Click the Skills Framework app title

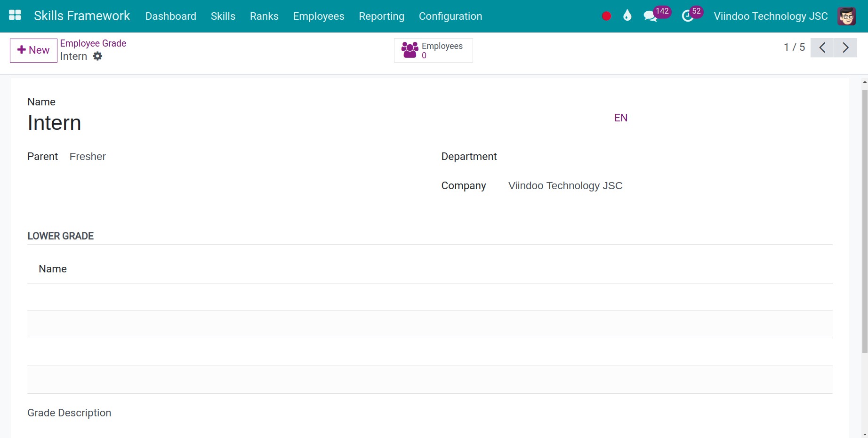[x=82, y=16]
